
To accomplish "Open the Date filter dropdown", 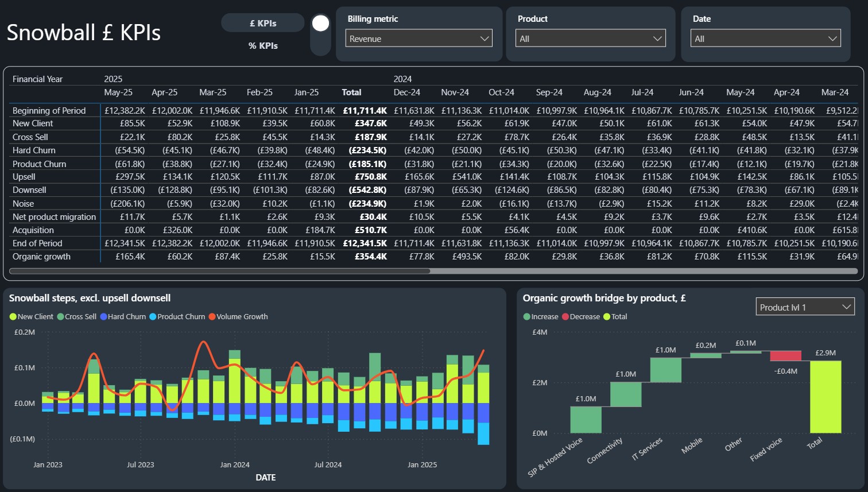I will 765,38.
